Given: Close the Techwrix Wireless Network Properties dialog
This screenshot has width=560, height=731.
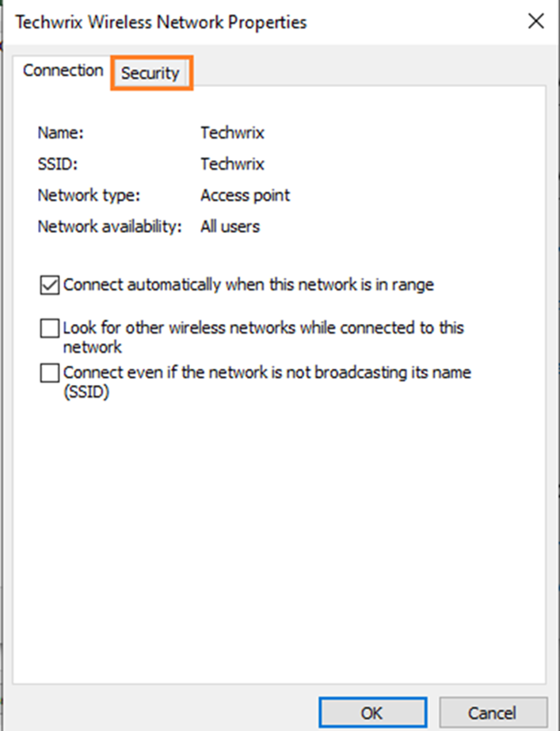Looking at the screenshot, I should pos(535,21).
